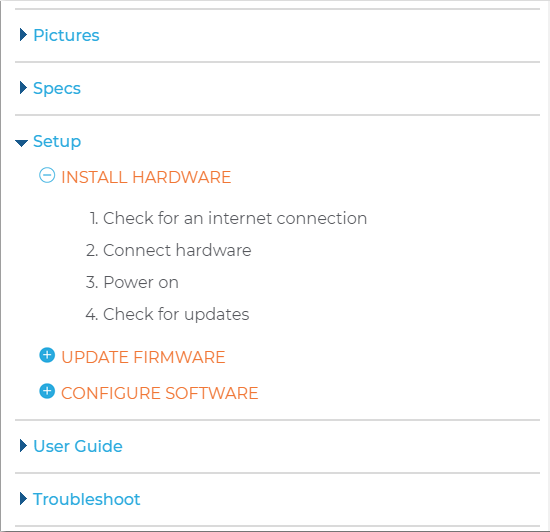Open the Pictures heading link
The height and width of the screenshot is (532, 550).
(66, 35)
